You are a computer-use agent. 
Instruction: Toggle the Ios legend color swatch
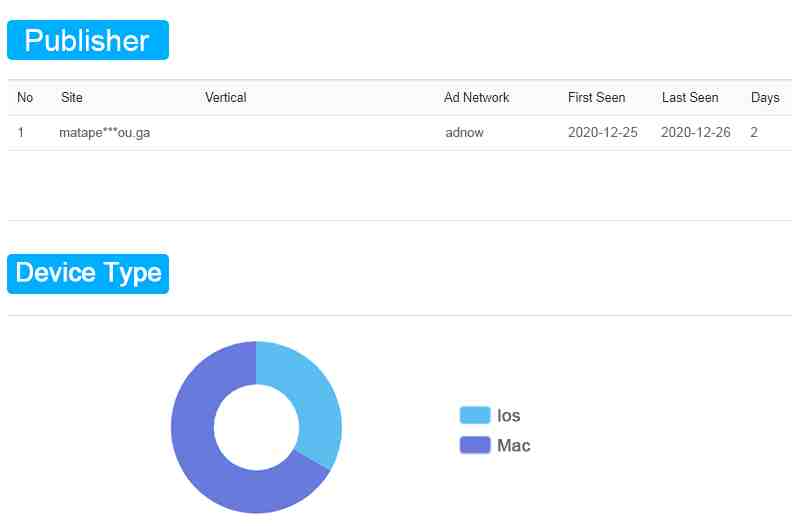(474, 415)
